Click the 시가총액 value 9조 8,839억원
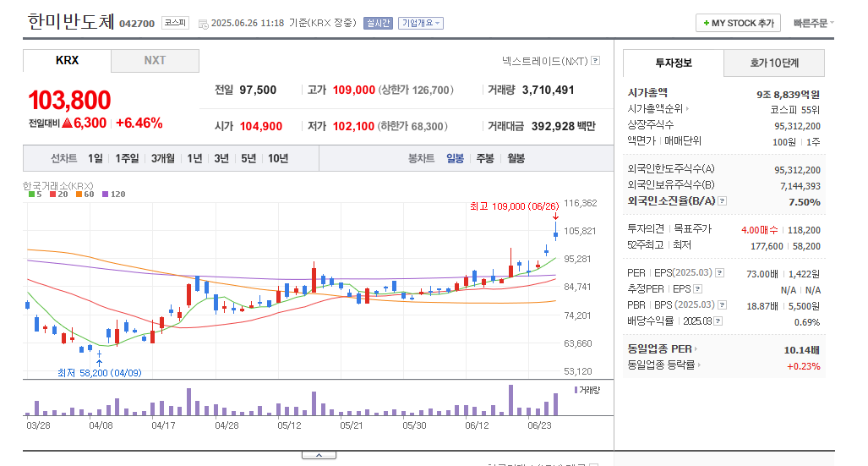This screenshot has height=466, width=868. pyautogui.click(x=788, y=95)
